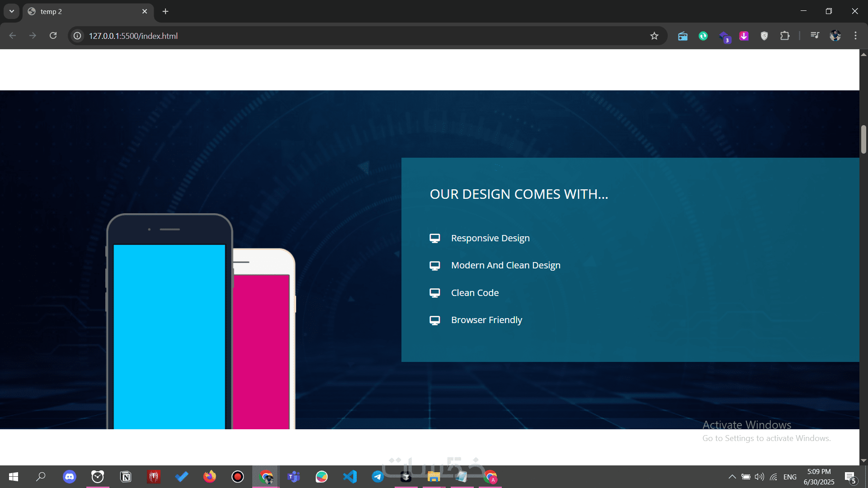View site information icon in address bar
The height and width of the screenshot is (488, 868).
[x=78, y=36]
